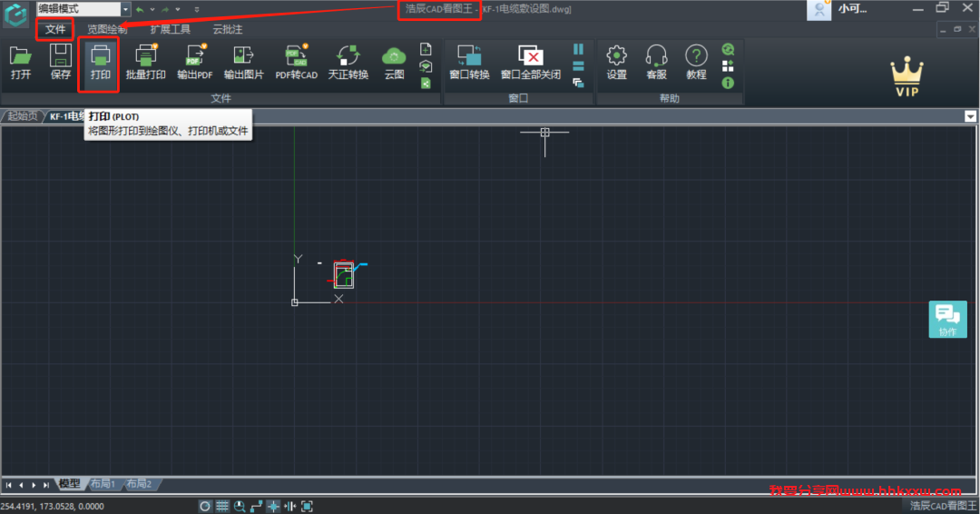Click the envelope icon in 文件 group
The width and height of the screenshot is (980, 514).
426,66
